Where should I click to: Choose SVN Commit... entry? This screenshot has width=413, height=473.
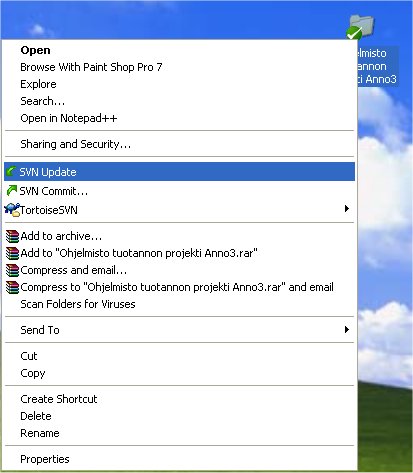click(x=179, y=191)
